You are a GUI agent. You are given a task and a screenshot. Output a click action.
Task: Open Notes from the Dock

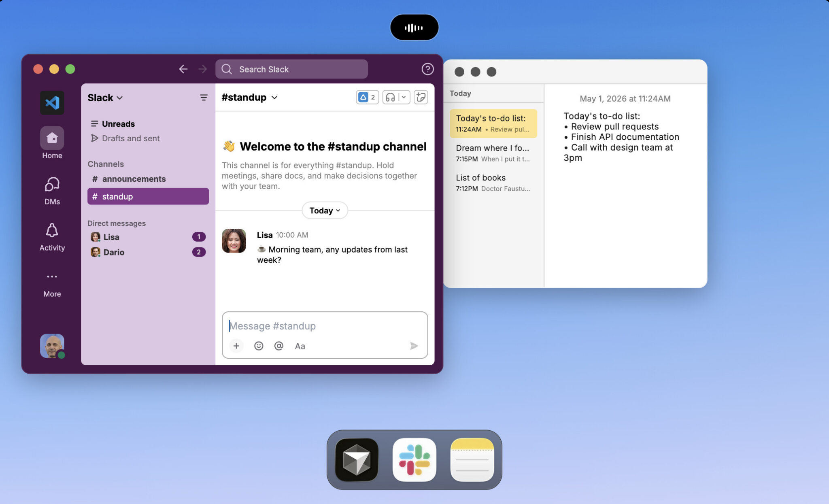click(x=472, y=460)
